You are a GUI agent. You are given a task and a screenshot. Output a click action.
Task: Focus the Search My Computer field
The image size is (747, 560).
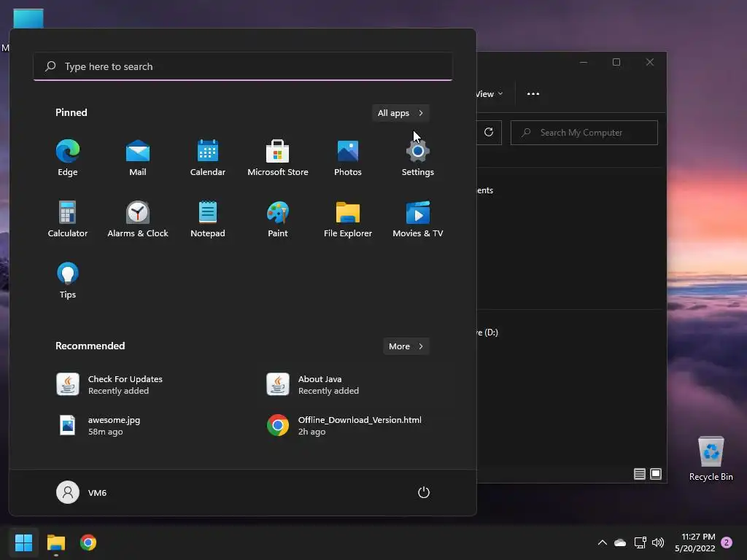(584, 133)
